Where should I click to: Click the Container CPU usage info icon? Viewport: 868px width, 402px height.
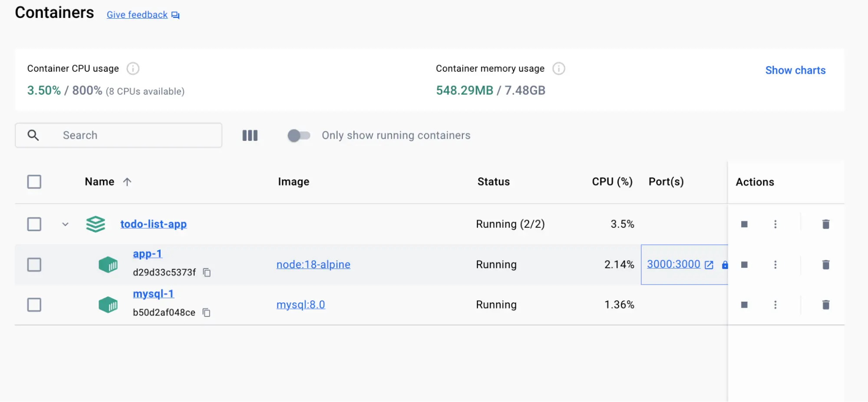pos(133,68)
